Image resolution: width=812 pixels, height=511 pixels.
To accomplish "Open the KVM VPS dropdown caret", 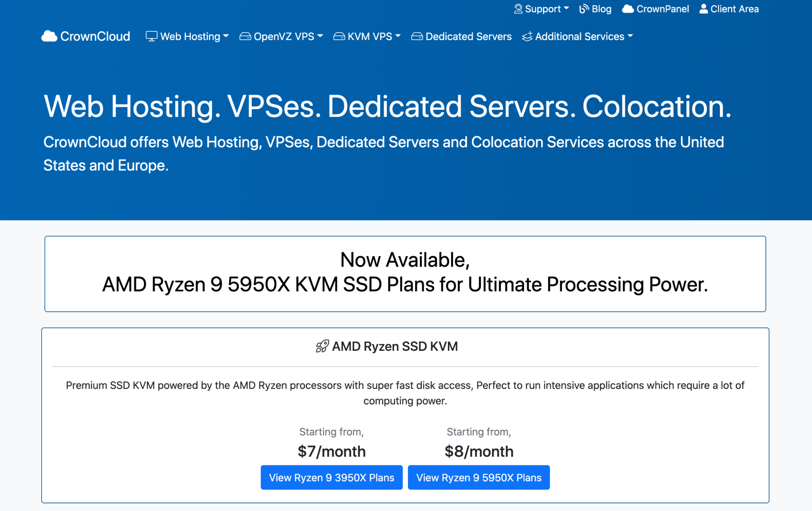I will (x=398, y=36).
